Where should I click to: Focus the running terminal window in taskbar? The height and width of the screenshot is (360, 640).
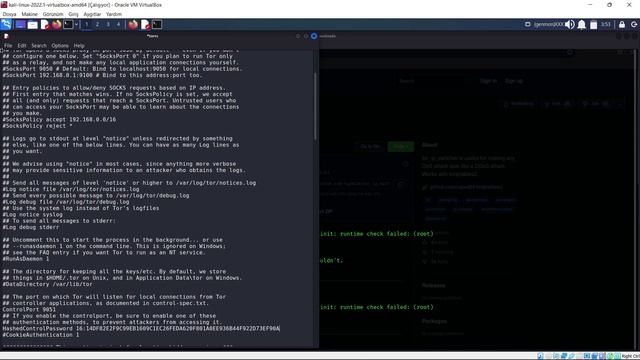click(157, 24)
